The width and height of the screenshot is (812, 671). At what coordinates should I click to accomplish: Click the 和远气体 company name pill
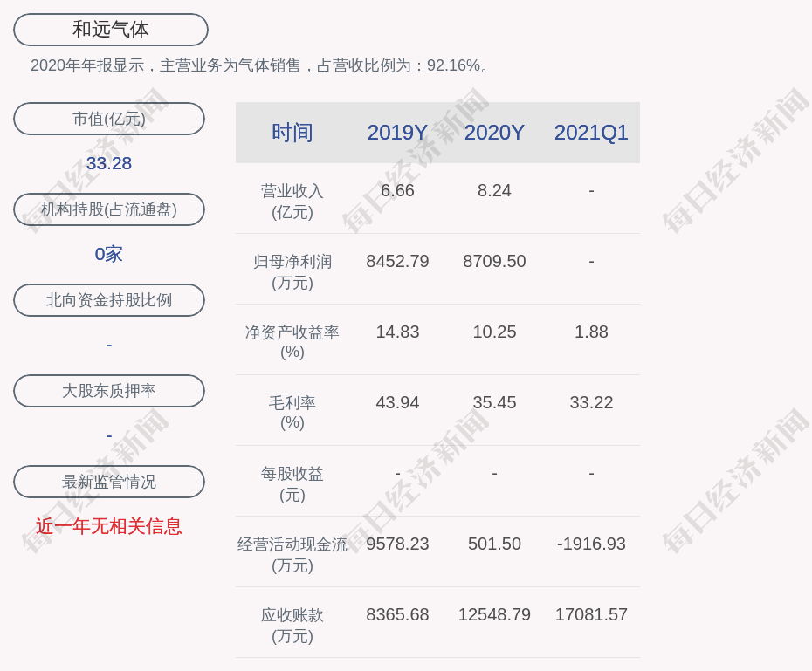coord(111,30)
